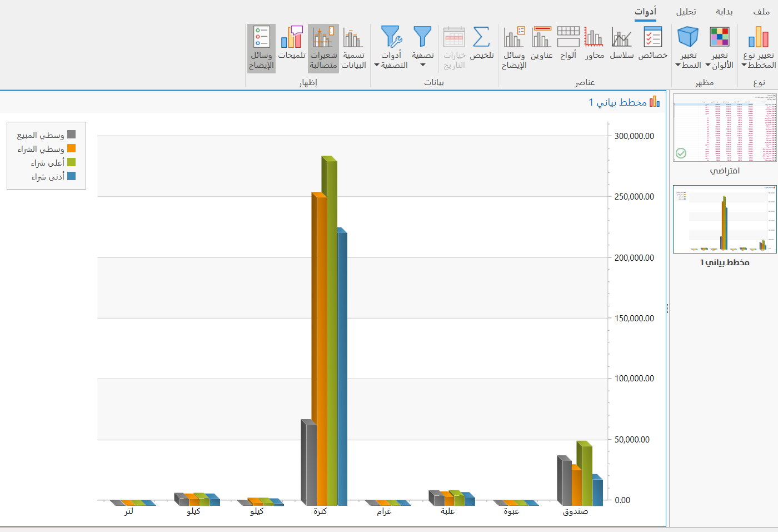778x532 pixels.
Task: Click the tooltips (تلميحات) ribbon icon
Action: (x=292, y=38)
